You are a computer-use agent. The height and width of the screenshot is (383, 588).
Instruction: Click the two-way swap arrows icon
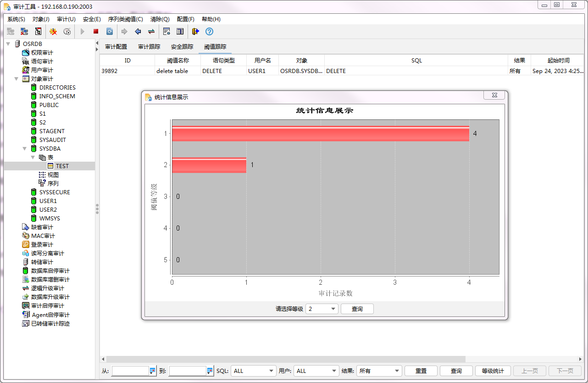[x=151, y=32]
